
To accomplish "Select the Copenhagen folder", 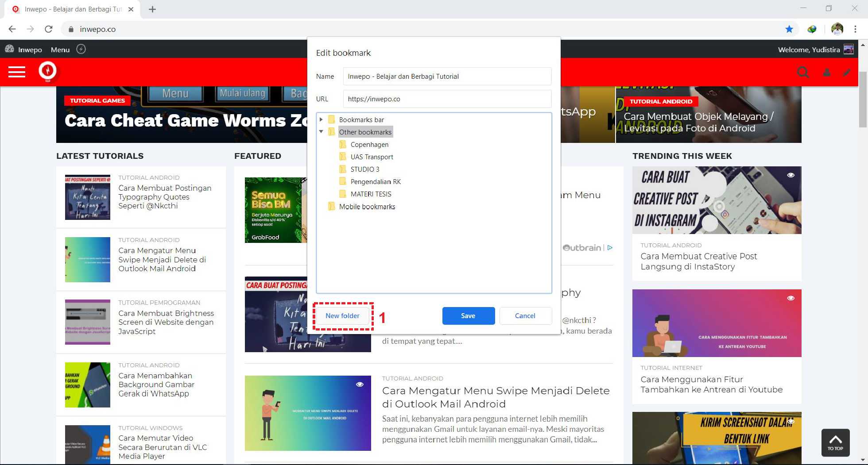I will (x=369, y=145).
